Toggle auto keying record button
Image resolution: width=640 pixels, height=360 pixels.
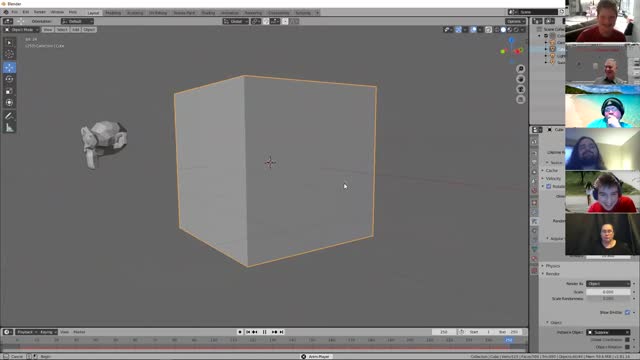(x=240, y=332)
